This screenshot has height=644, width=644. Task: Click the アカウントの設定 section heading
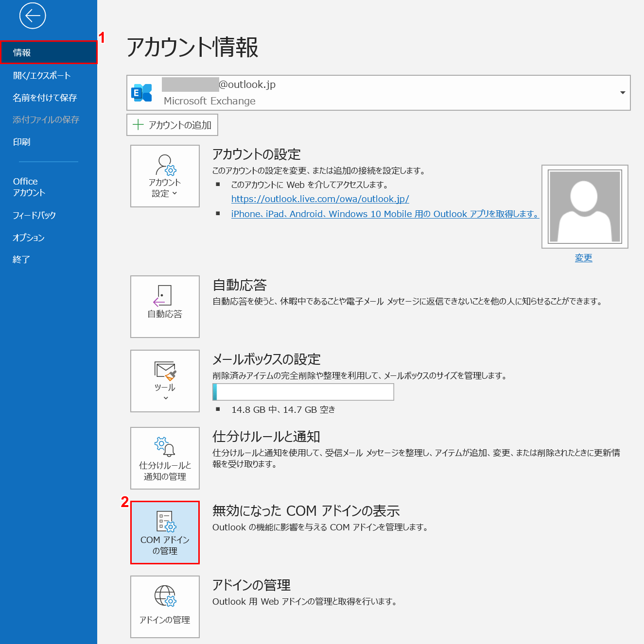[x=257, y=154]
